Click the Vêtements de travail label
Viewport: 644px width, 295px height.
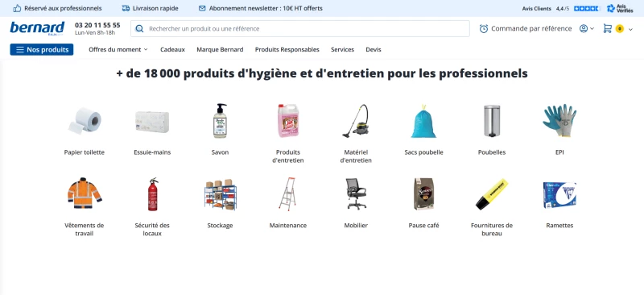point(85,230)
